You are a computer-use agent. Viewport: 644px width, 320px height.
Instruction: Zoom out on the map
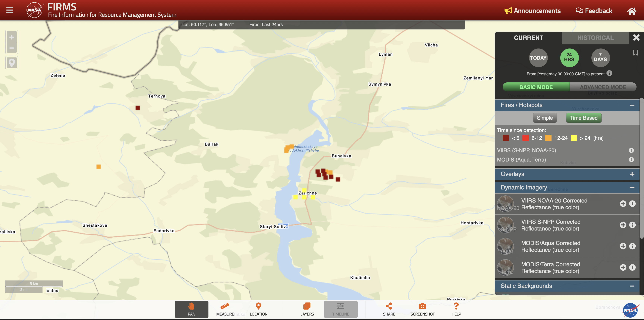click(x=12, y=48)
